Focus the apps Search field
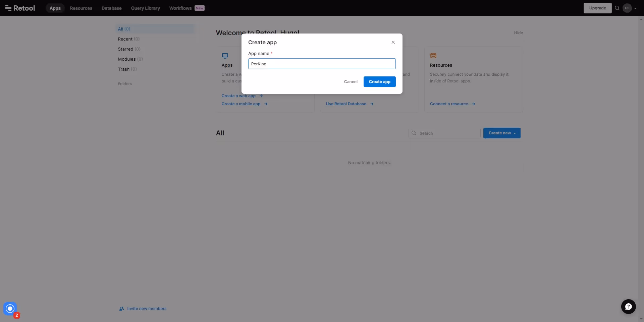The width and height of the screenshot is (644, 322). pyautogui.click(x=444, y=133)
